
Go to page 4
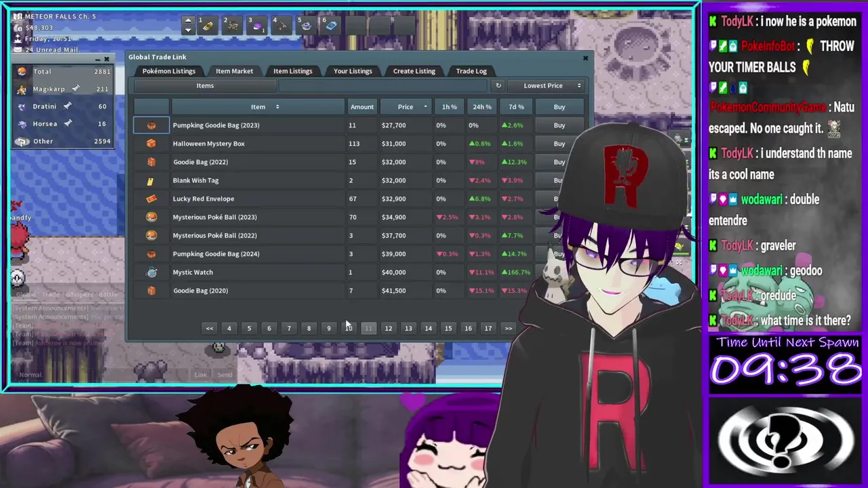pyautogui.click(x=229, y=328)
